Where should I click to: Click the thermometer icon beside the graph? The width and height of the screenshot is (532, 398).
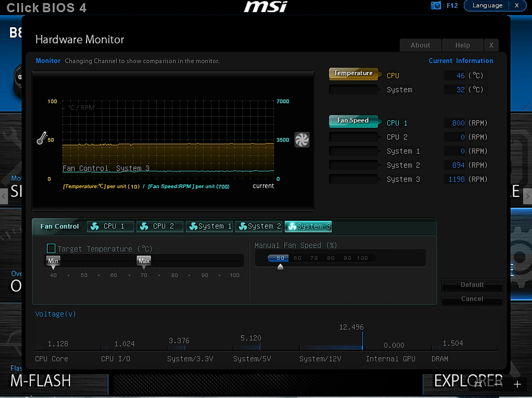point(42,138)
